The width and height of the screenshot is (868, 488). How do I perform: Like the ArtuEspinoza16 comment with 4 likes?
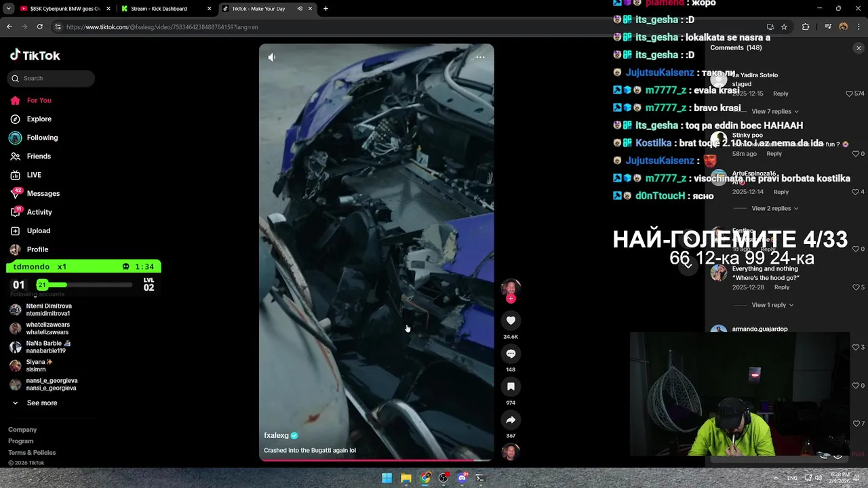pos(855,192)
